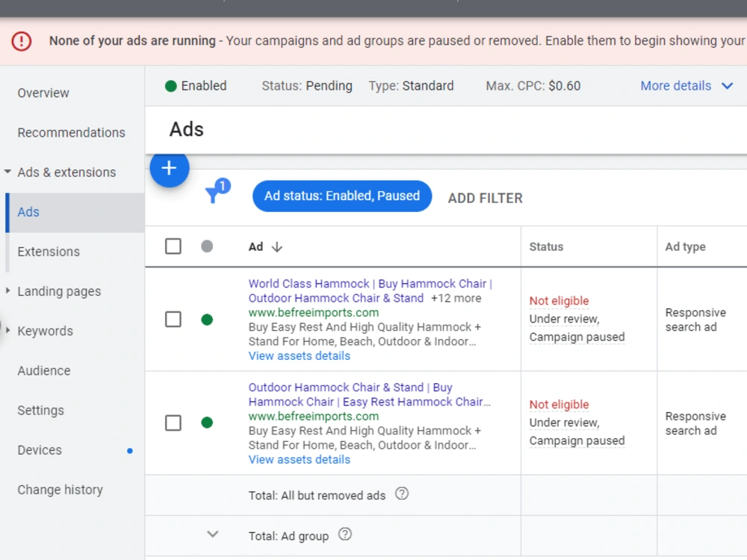Click help icon beside Total: All but removed ads
The width and height of the screenshot is (747, 560).
402,494
